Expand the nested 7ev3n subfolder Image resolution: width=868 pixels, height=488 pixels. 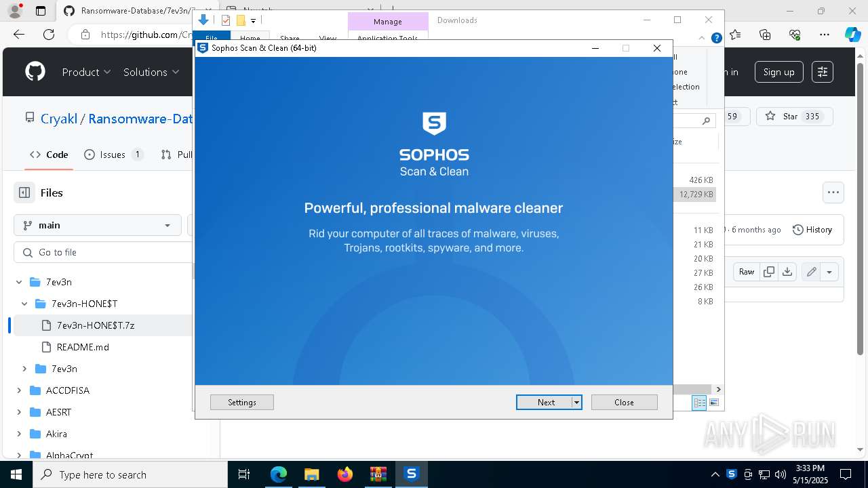pyautogui.click(x=24, y=369)
